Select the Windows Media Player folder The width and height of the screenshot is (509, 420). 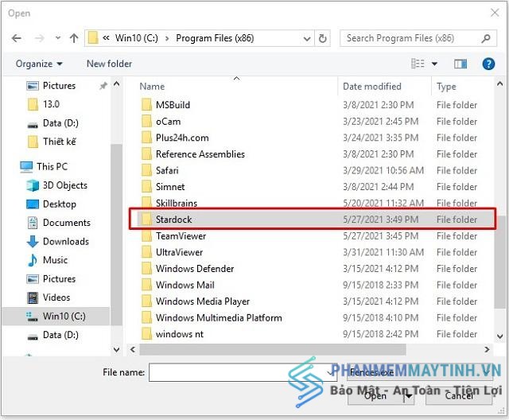tap(203, 301)
